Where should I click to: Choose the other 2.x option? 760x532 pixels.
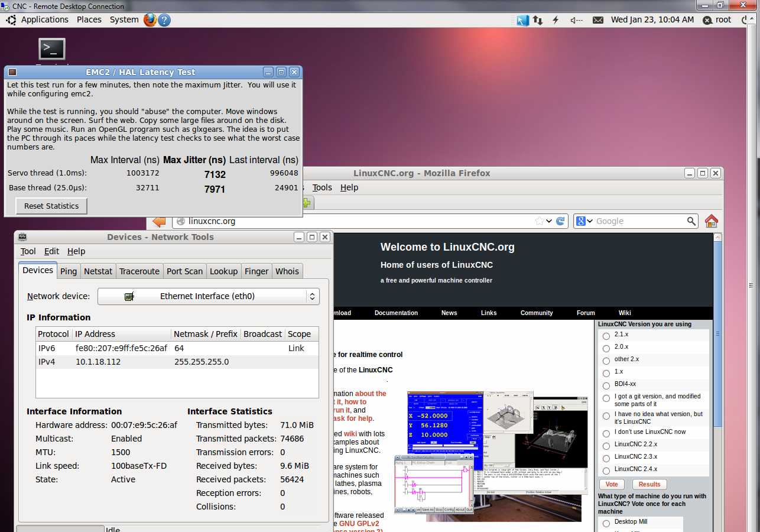(x=606, y=361)
